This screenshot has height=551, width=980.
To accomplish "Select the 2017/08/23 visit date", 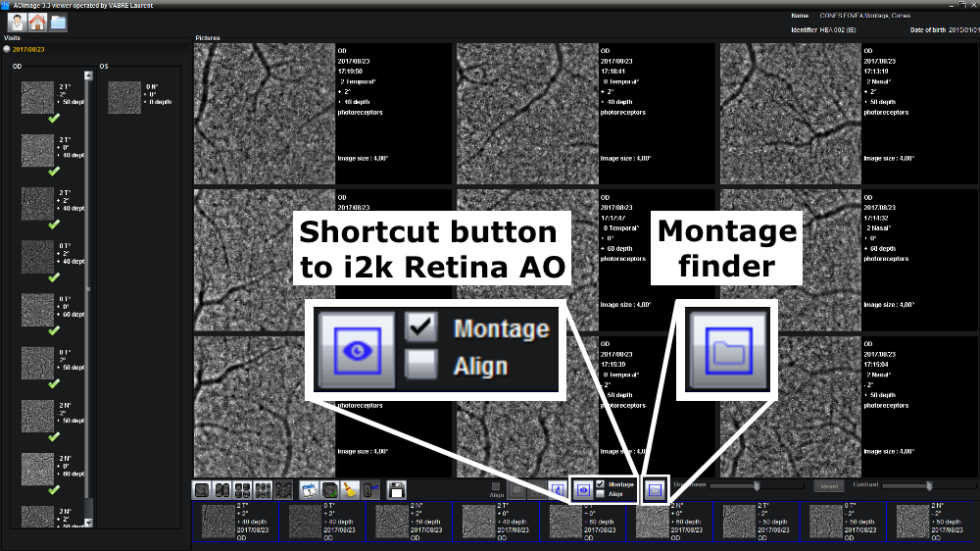I will (x=28, y=49).
